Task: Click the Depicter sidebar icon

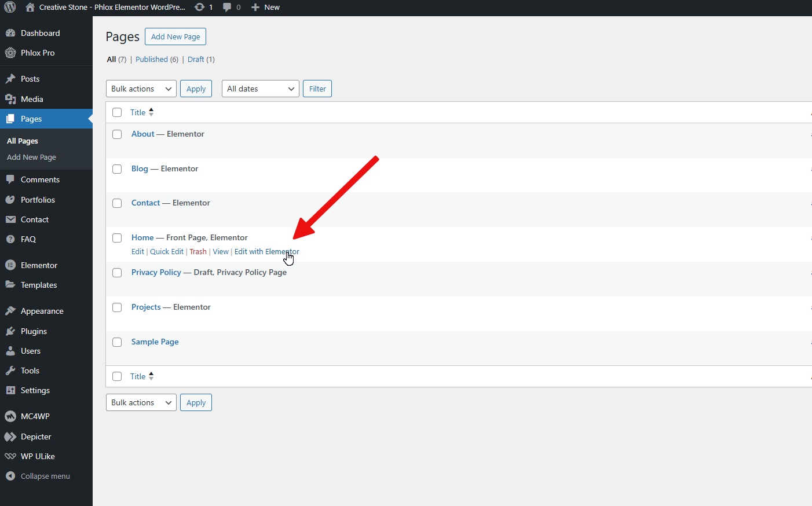Action: 10,437
